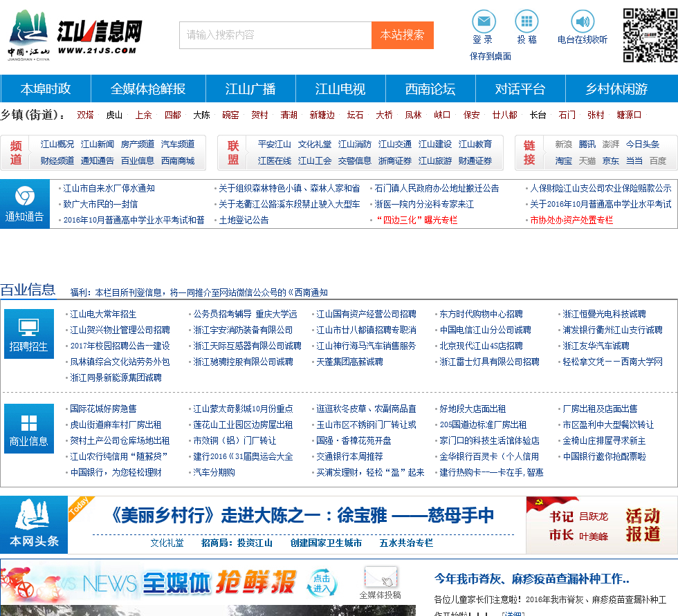This screenshot has height=616, width=678.
Task: Focus the search input field
Action: coord(275,35)
